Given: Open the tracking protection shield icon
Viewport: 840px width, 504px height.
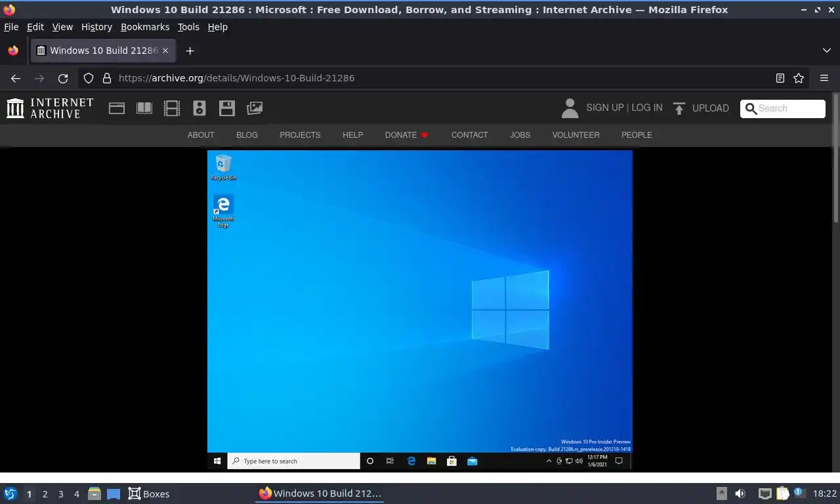Looking at the screenshot, I should pos(89,78).
